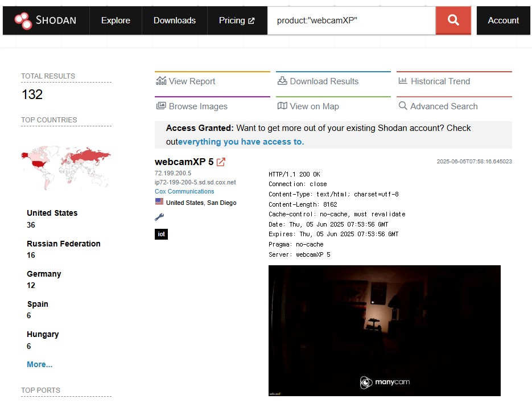This screenshot has width=532, height=403.
Task: Open the Pricing page
Action: 237,20
